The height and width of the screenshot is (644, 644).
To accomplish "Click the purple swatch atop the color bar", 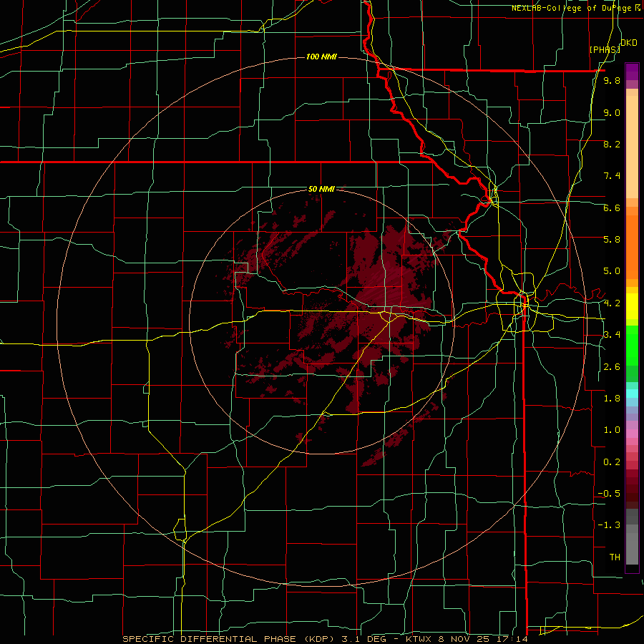I will [x=632, y=72].
